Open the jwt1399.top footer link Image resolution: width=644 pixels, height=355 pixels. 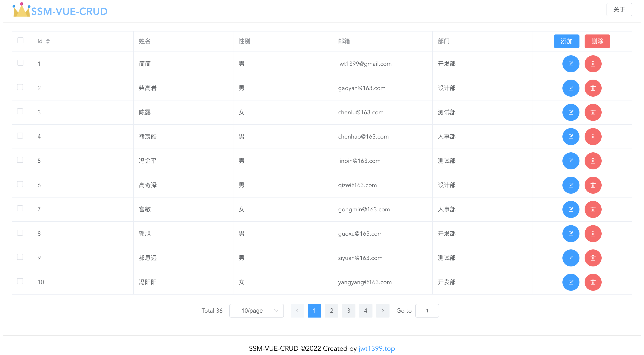point(376,348)
